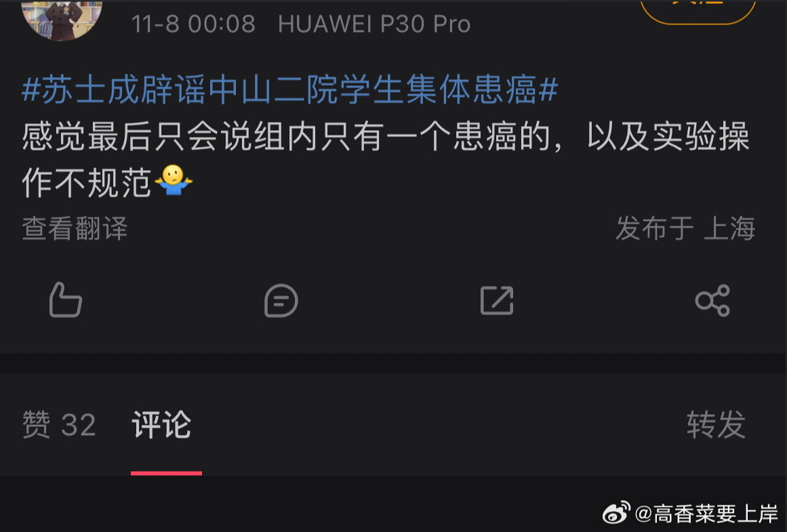Tap the @高香菜要上岸 watermark username
Screen dimensions: 787x532
click(x=707, y=514)
